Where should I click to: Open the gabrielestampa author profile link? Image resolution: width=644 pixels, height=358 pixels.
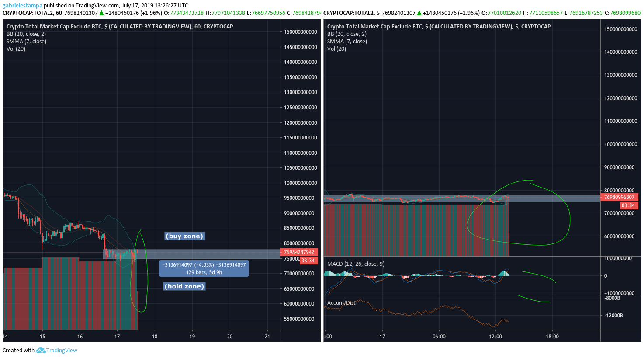22,6
